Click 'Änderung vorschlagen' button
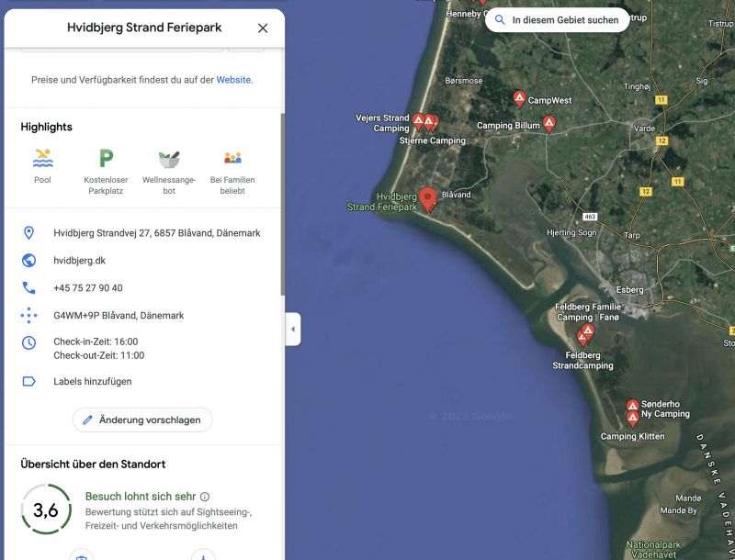The width and height of the screenshot is (735, 560). (142, 420)
